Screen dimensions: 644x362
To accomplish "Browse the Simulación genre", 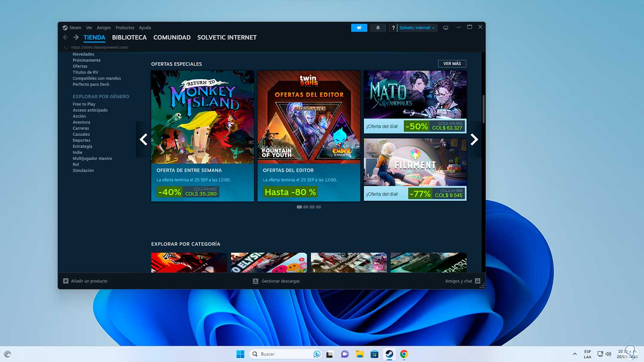I will pos(83,170).
